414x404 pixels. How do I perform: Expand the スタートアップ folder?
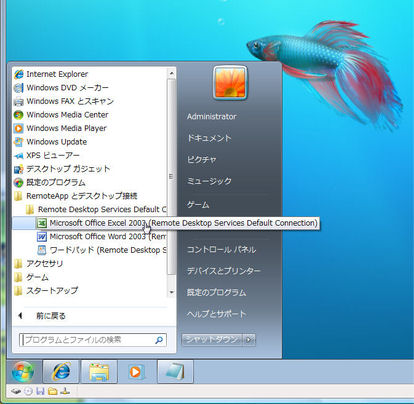click(x=46, y=291)
